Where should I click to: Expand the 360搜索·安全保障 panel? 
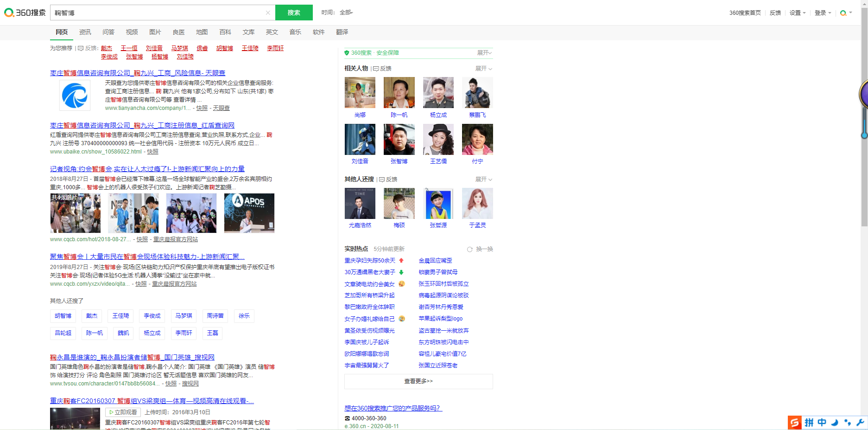coord(485,53)
